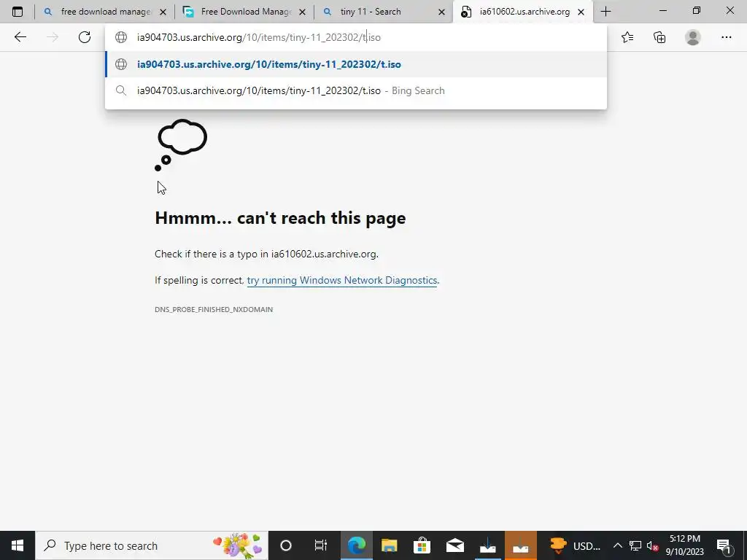Click the globe icon in the address bar
747x560 pixels.
pos(121,37)
